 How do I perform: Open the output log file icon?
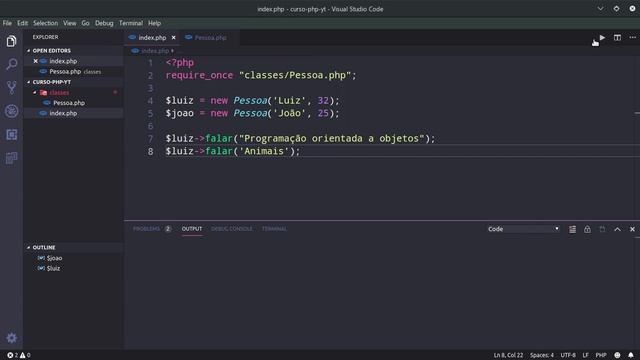click(x=602, y=229)
